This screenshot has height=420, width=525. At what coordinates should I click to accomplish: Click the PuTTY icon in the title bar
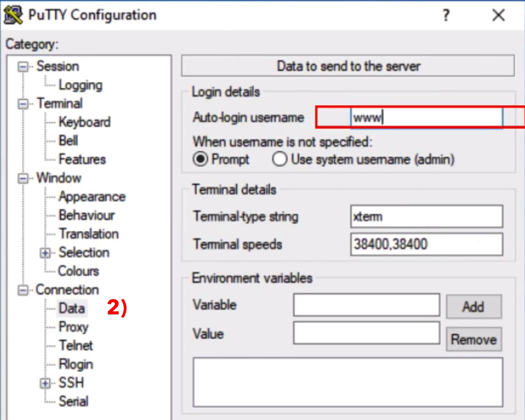tap(13, 15)
